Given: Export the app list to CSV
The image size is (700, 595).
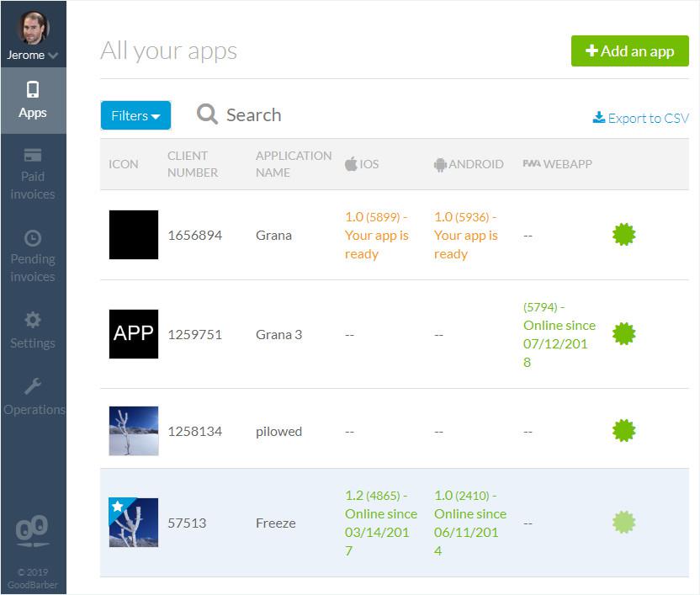Looking at the screenshot, I should [640, 118].
